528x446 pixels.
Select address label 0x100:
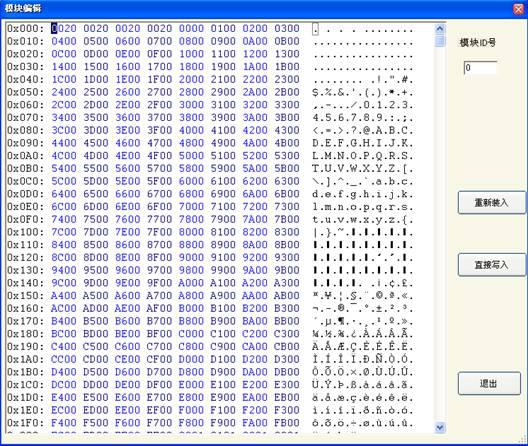click(26, 232)
